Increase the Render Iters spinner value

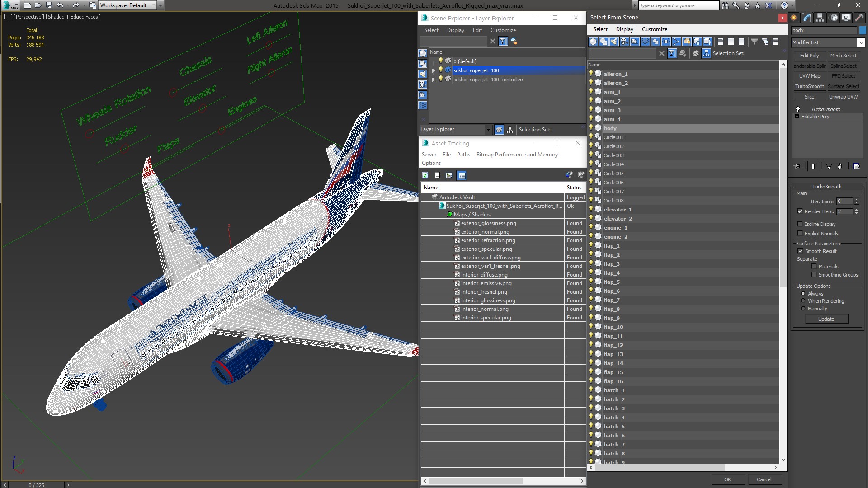(x=856, y=210)
